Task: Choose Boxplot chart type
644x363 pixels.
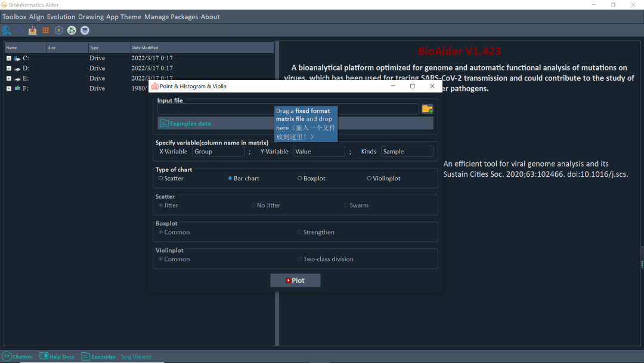Action: (311, 179)
